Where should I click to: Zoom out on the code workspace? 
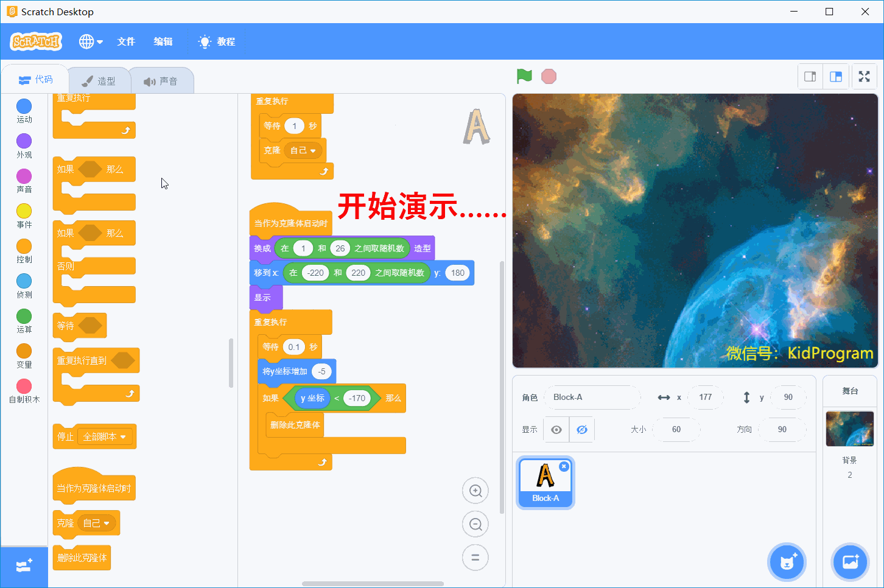475,524
